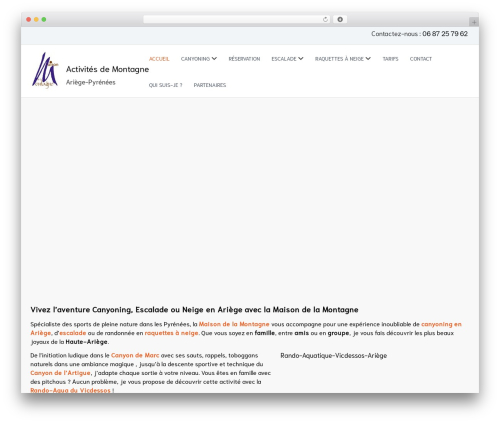Image resolution: width=500 pixels, height=423 pixels.
Task: Open a new tab with the plus button
Action: click(x=474, y=22)
